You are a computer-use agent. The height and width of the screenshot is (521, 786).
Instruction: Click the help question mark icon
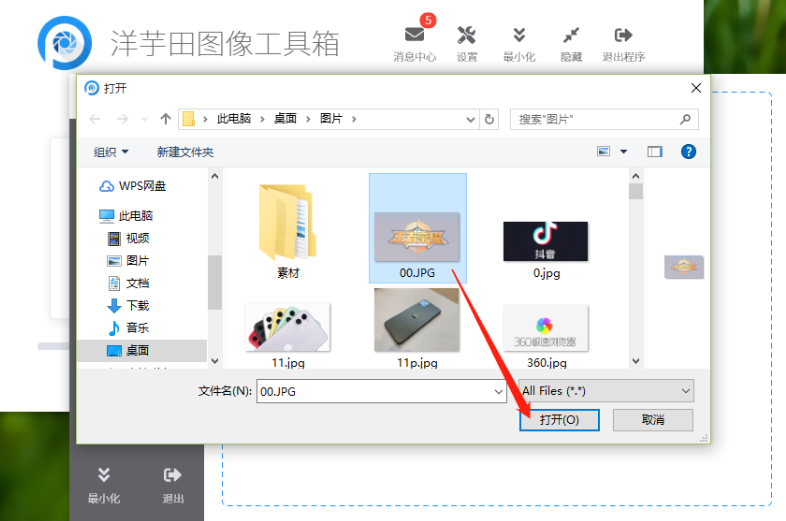pos(688,152)
